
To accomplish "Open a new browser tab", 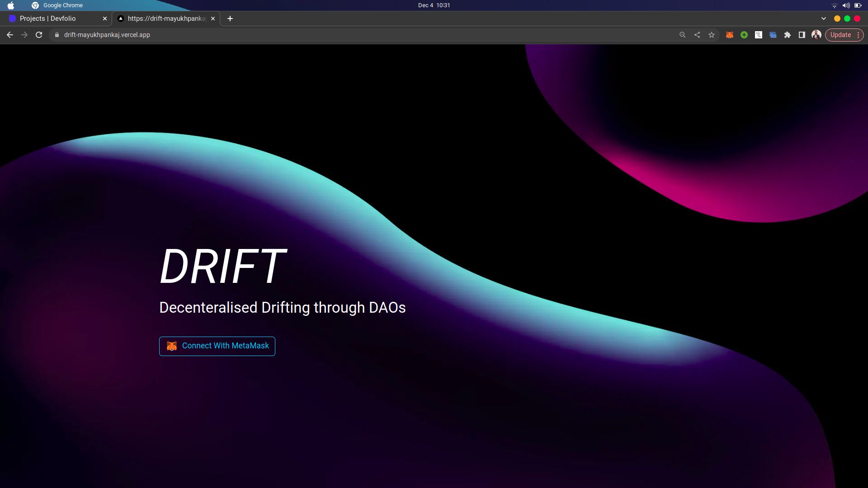I will click(x=230, y=19).
